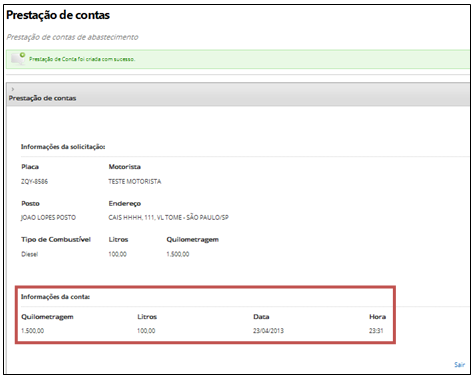Screen dimensions: 474x379
Task: Click the Placa label
Action: pos(30,167)
